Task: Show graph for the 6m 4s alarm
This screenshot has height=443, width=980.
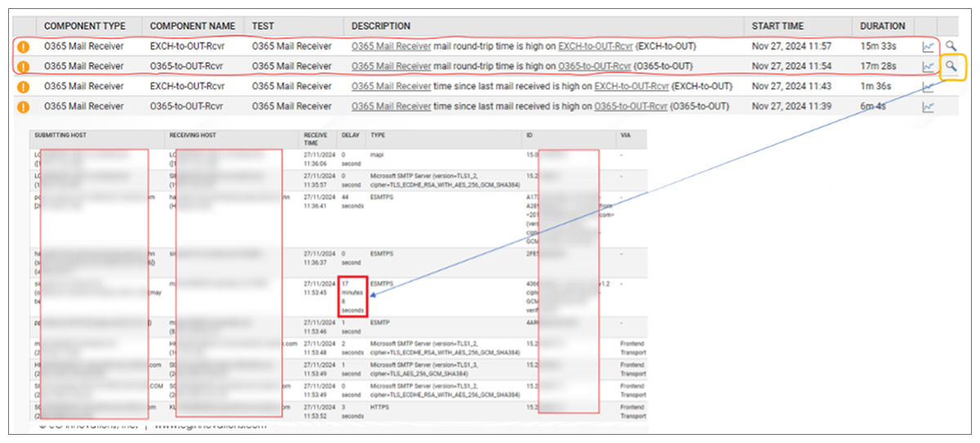Action: 928,106
